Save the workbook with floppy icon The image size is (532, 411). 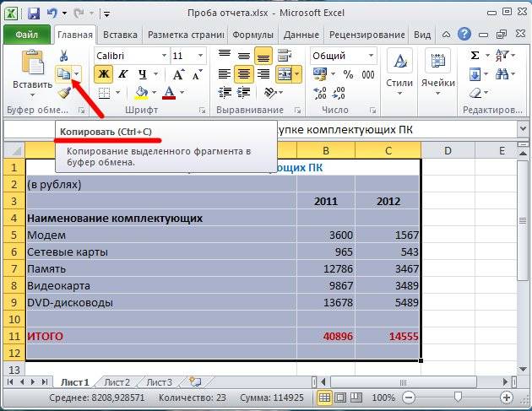click(x=34, y=14)
